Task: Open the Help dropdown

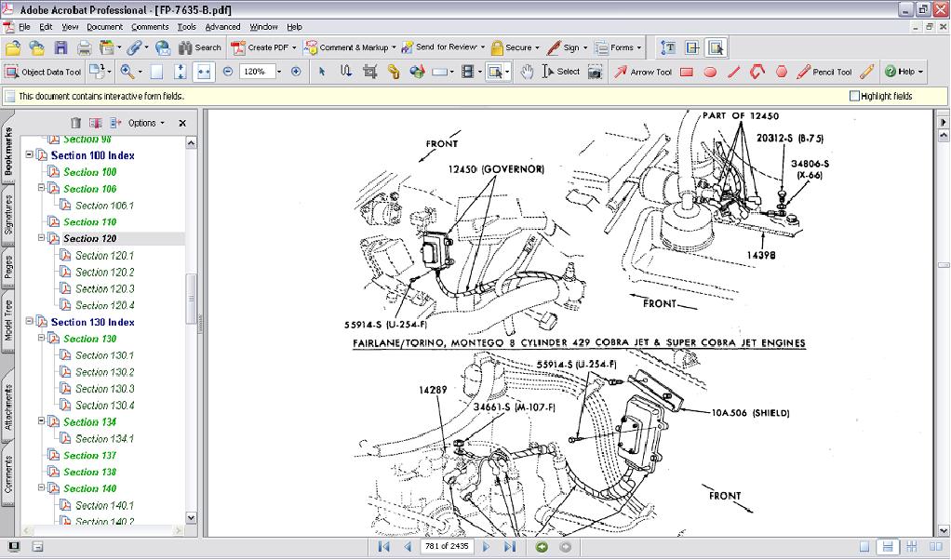Action: tap(904, 72)
